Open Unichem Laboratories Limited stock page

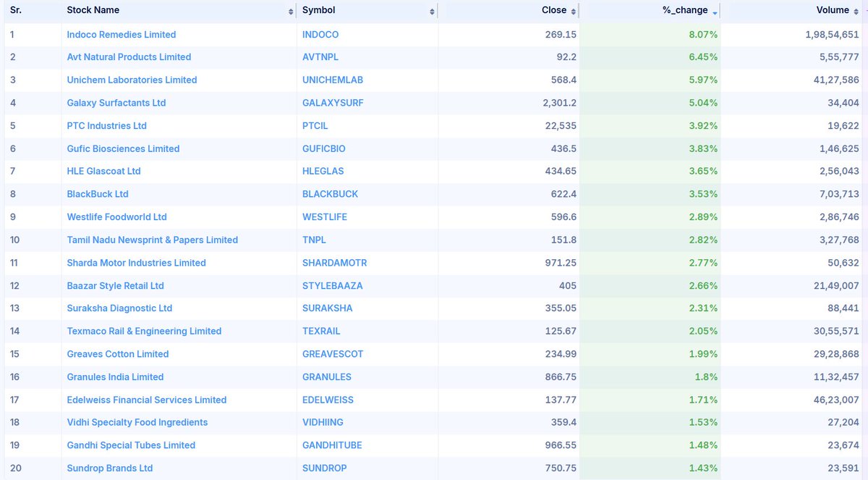132,80
